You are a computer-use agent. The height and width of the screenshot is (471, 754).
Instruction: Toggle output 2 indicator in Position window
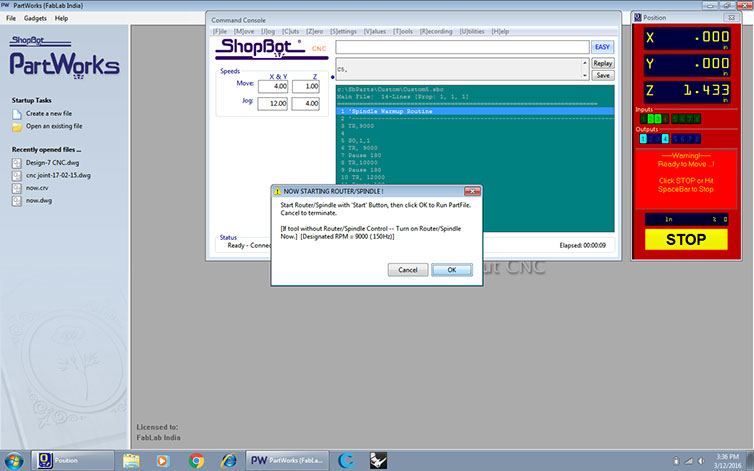(651, 139)
